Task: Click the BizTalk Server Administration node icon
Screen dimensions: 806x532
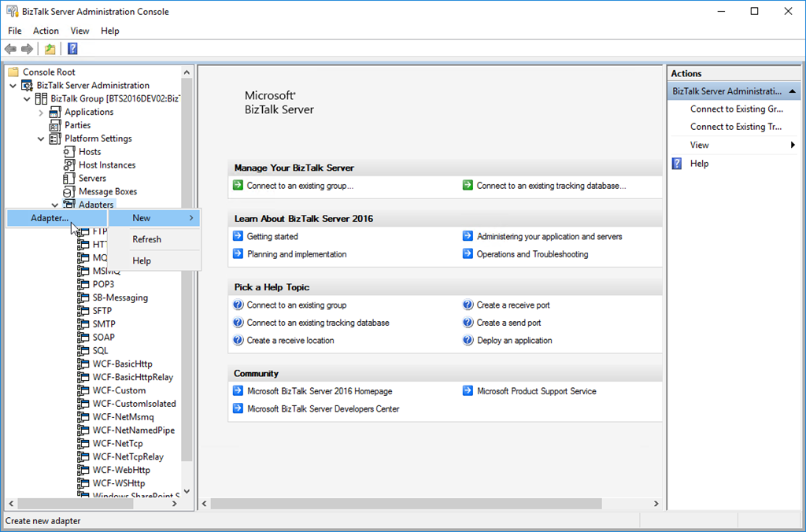Action: point(28,85)
